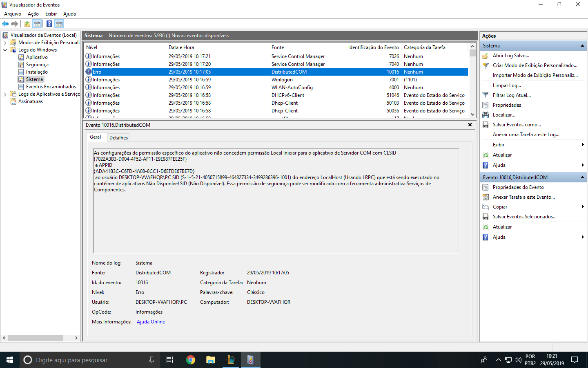Image resolution: width=588 pixels, height=368 pixels.
Task: Select the Segurança log in tree
Action: 37,65
